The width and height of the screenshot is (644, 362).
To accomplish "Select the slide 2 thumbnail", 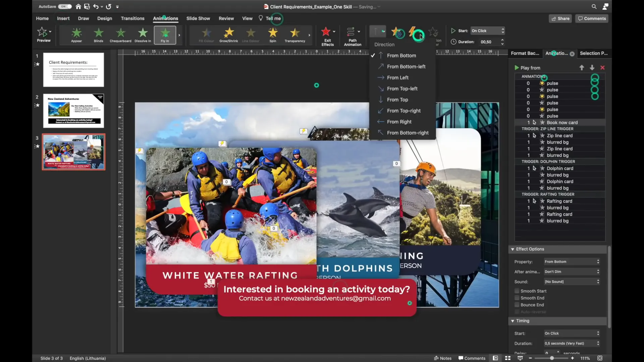I will [73, 111].
